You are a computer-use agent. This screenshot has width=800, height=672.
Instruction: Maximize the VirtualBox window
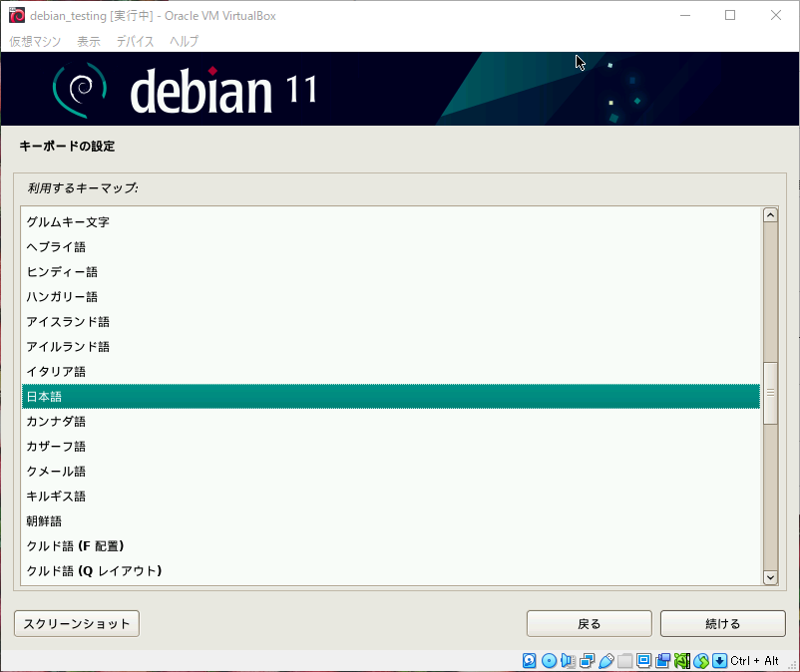click(x=730, y=15)
